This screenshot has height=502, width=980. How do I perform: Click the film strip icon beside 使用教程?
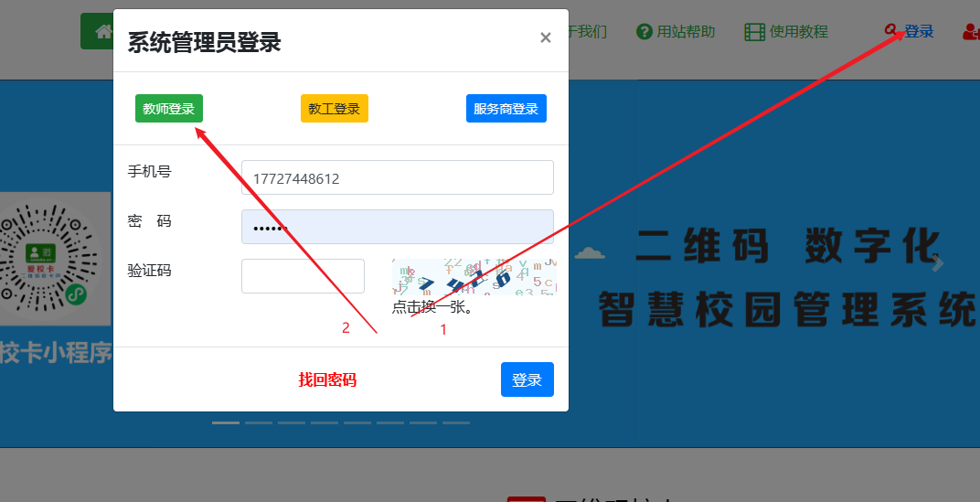(x=755, y=32)
